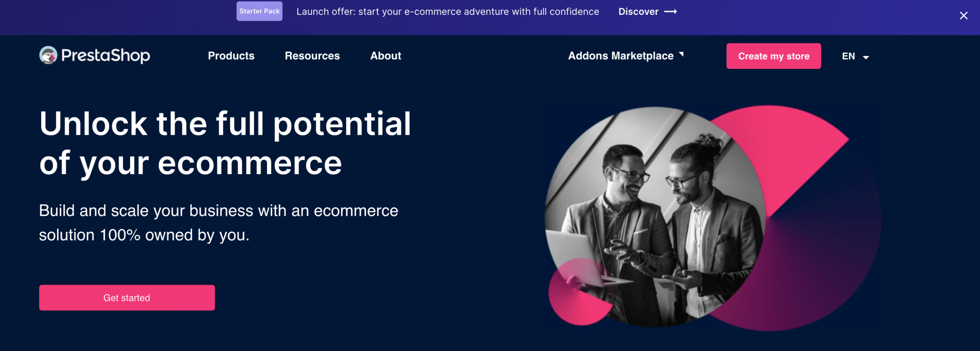Close the launch offer banner
The image size is (980, 351).
point(964,16)
